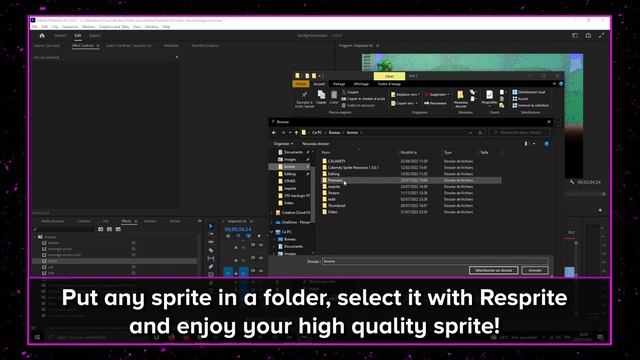Toggle top video track eye output

click(261, 245)
